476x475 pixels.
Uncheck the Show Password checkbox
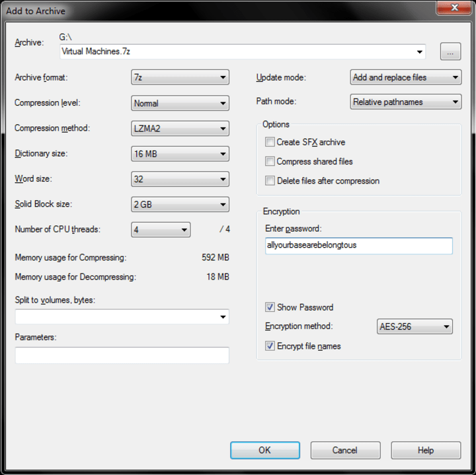pyautogui.click(x=270, y=307)
